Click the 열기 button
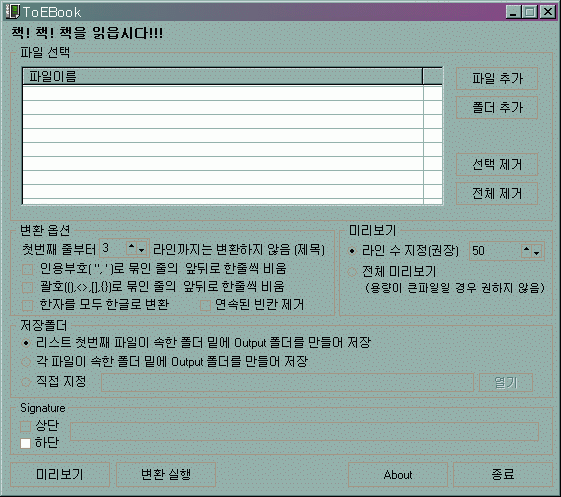This screenshot has width=561, height=497. 506,383
